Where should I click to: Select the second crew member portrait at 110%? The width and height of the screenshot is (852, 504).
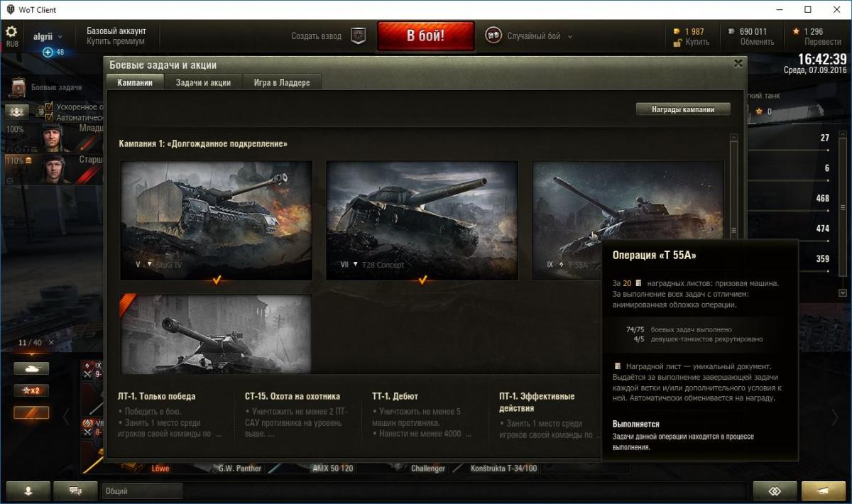click(53, 168)
